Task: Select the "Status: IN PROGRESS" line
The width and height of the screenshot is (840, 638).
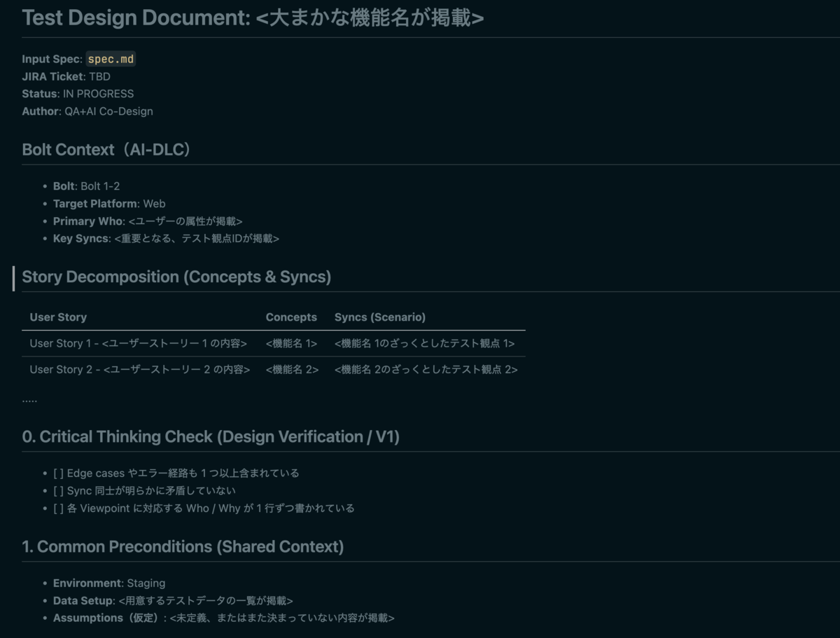Action: tap(78, 94)
